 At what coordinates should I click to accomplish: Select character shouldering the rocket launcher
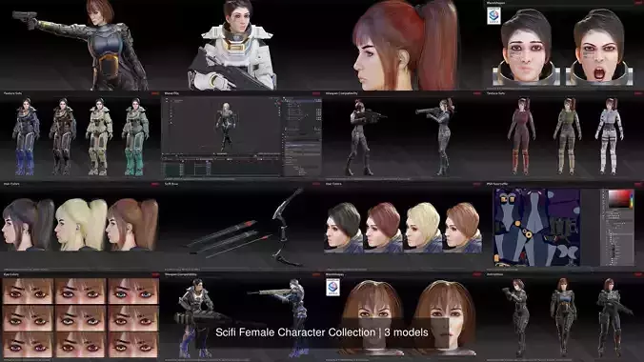[x=438, y=137]
